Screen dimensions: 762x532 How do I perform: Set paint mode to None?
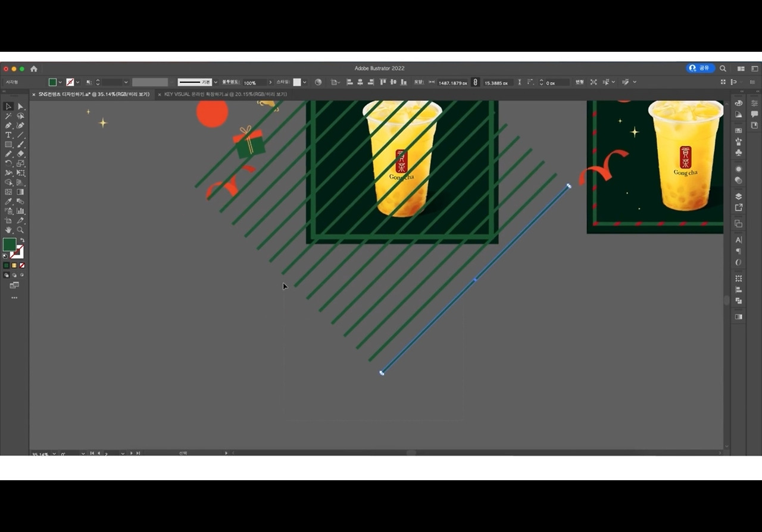22,265
